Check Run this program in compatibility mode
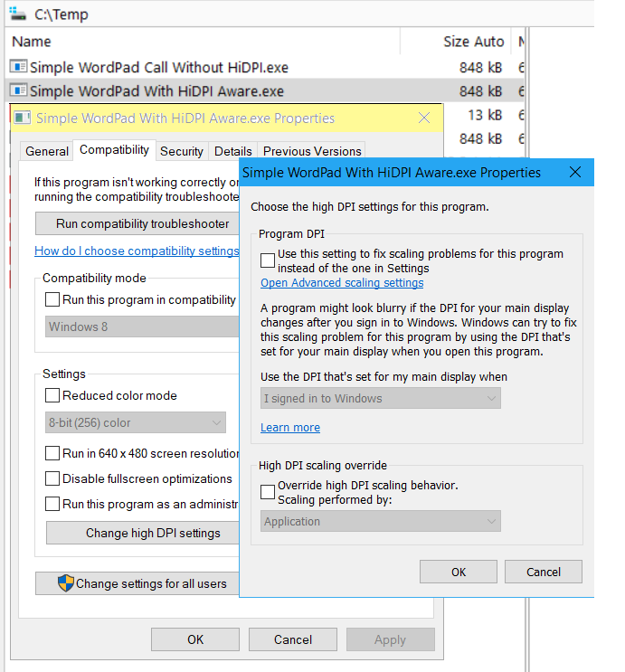The image size is (625, 672). [x=52, y=299]
